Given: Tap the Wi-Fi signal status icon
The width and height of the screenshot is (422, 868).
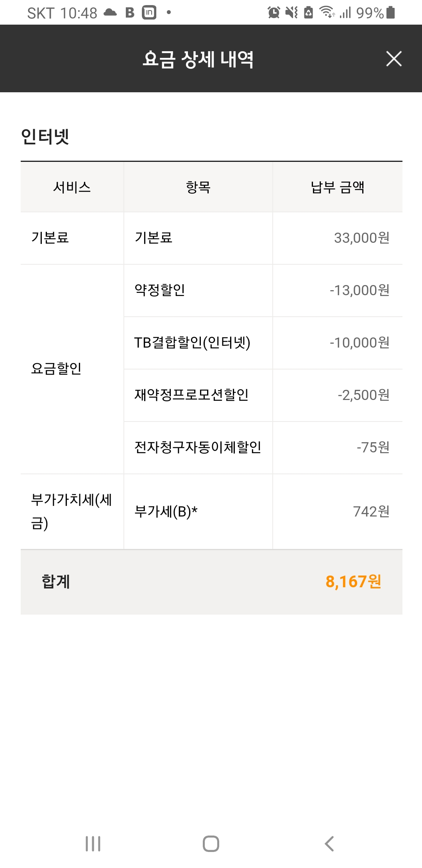Looking at the screenshot, I should point(327,13).
